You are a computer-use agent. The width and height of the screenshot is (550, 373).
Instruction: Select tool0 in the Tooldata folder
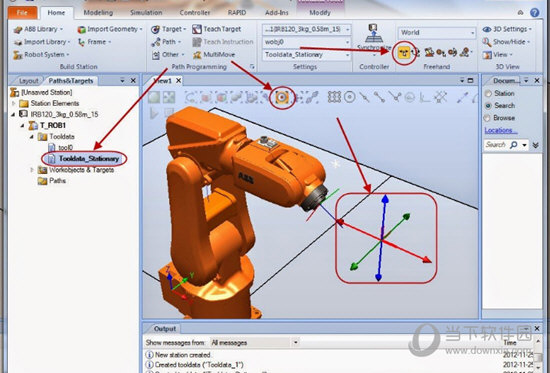66,147
